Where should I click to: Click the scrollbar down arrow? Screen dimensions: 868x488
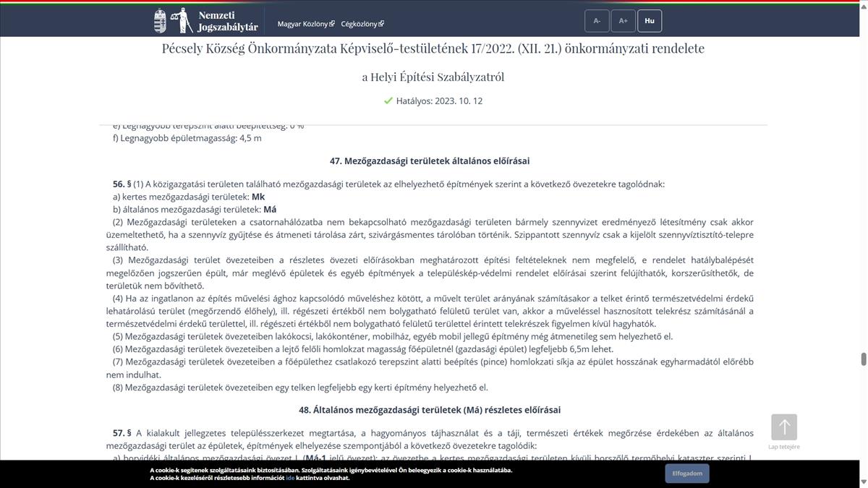point(863,483)
